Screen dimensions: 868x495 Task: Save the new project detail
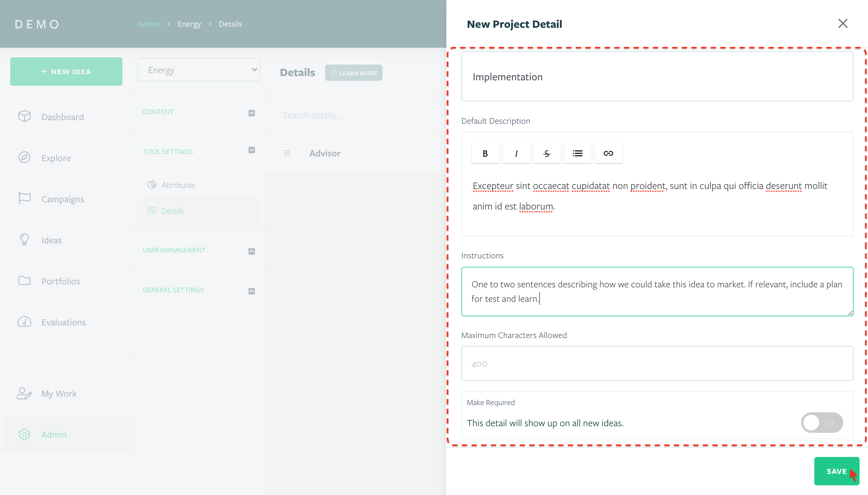[836, 471]
